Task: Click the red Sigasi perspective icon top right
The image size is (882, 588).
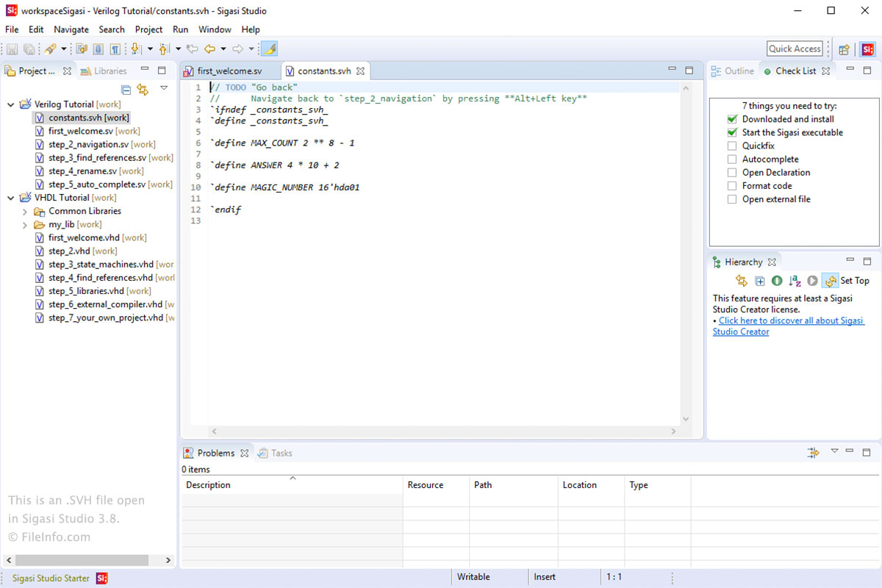Action: 867,49
